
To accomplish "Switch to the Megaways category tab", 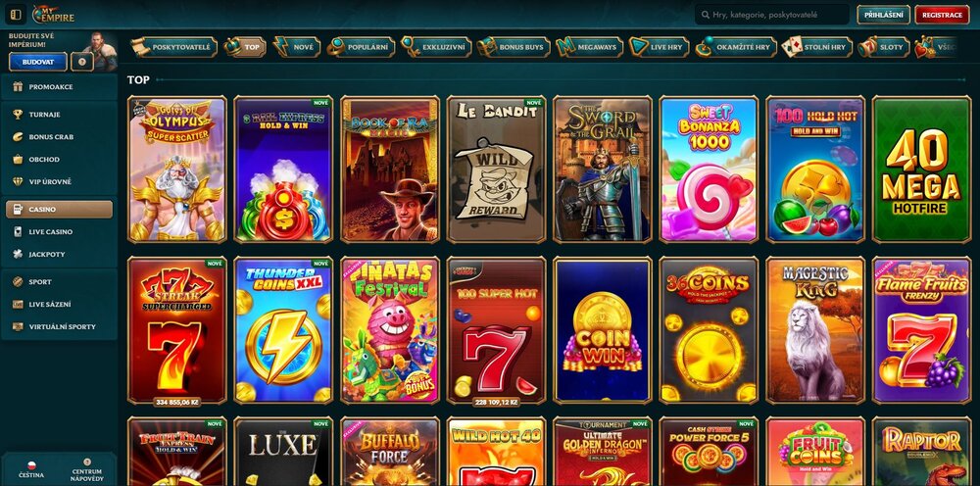I will 589,47.
